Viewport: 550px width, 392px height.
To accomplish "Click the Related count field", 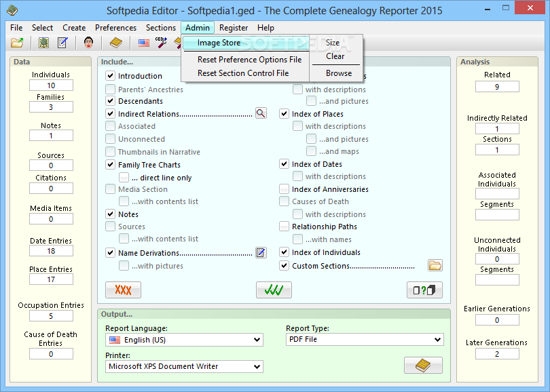I will click(x=497, y=87).
